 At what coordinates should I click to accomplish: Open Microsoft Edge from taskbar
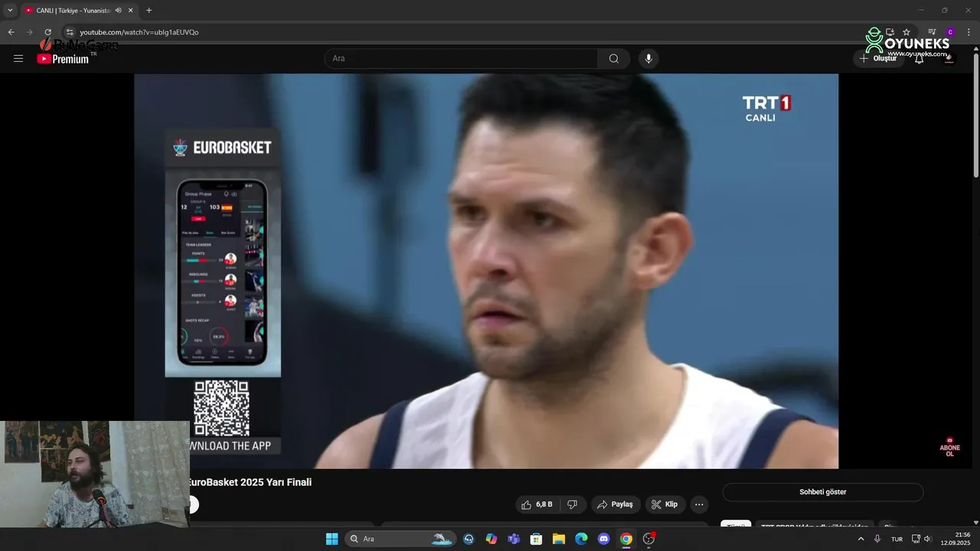(581, 539)
